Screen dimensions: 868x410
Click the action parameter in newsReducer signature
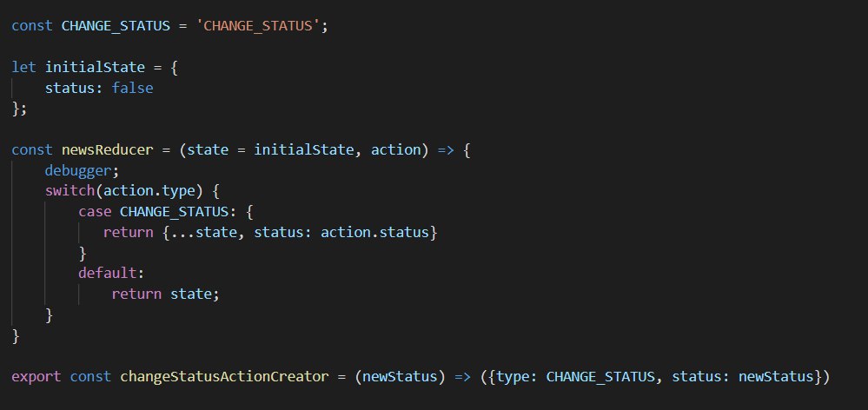395,149
